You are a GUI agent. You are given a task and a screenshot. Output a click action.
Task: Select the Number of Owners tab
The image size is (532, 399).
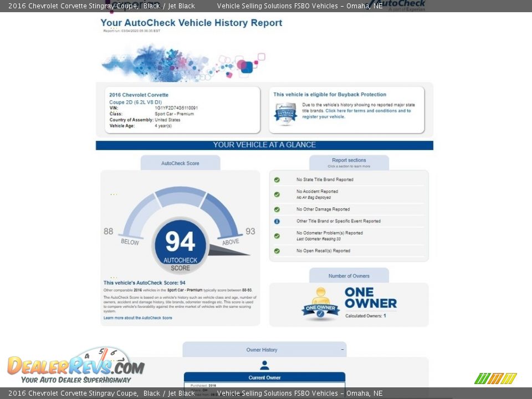pyautogui.click(x=349, y=276)
